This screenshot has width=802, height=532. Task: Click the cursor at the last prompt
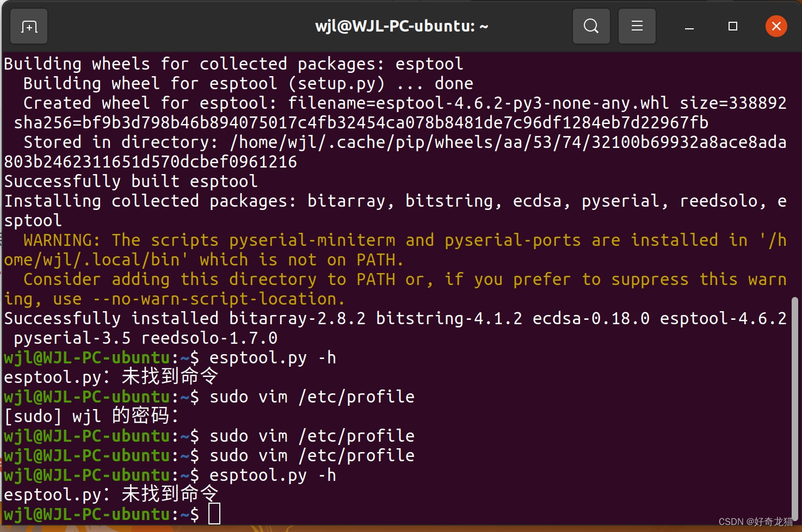tap(214, 514)
